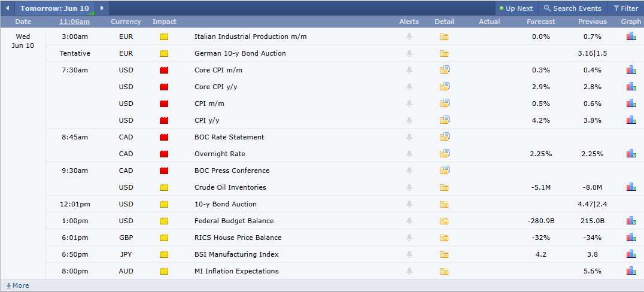The height and width of the screenshot is (292, 644).
Task: Open the Tomorrow: Jun 10 date picker
Action: tap(54, 8)
